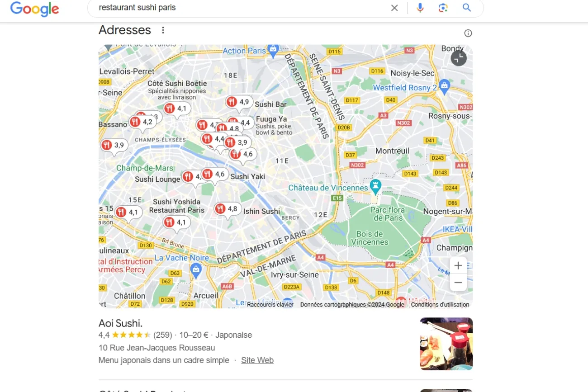Viewport: 588px width, 392px height.
Task: Open the Site Web link for Aoi Sushi
Action: (x=257, y=360)
